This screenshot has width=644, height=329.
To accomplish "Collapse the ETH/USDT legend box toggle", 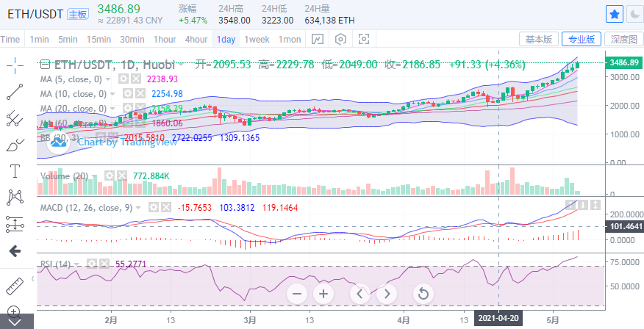I will tap(45, 65).
